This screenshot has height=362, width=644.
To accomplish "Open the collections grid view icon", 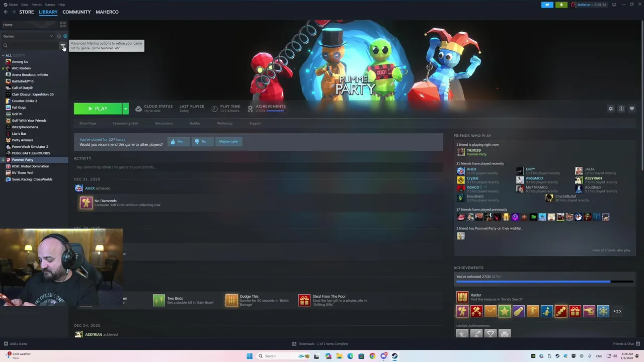I will pyautogui.click(x=63, y=25).
